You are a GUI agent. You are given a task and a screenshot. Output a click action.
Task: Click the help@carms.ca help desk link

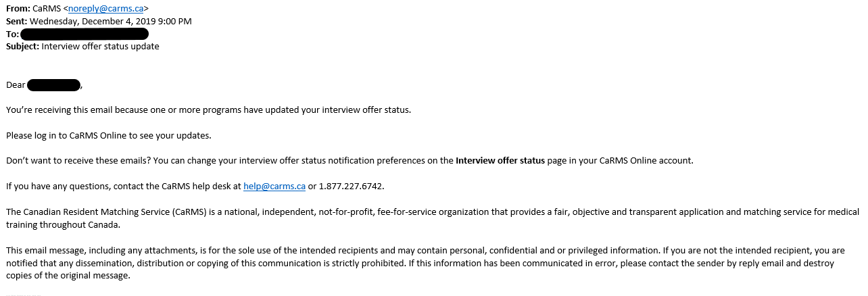pos(274,186)
